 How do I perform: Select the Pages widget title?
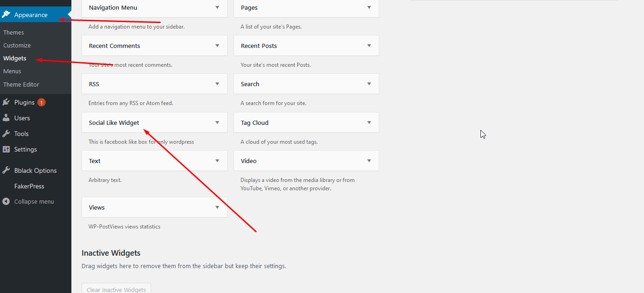249,7
